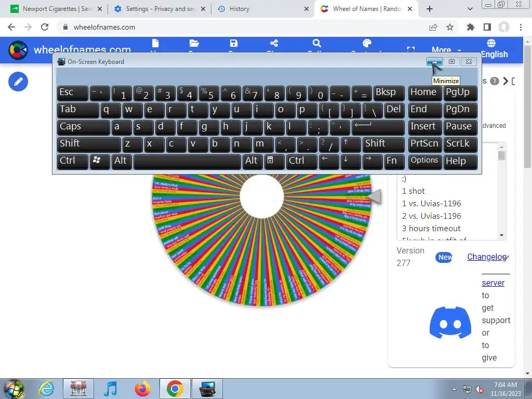
Task: Launch Internet Explorer from taskbar
Action: [x=46, y=389]
